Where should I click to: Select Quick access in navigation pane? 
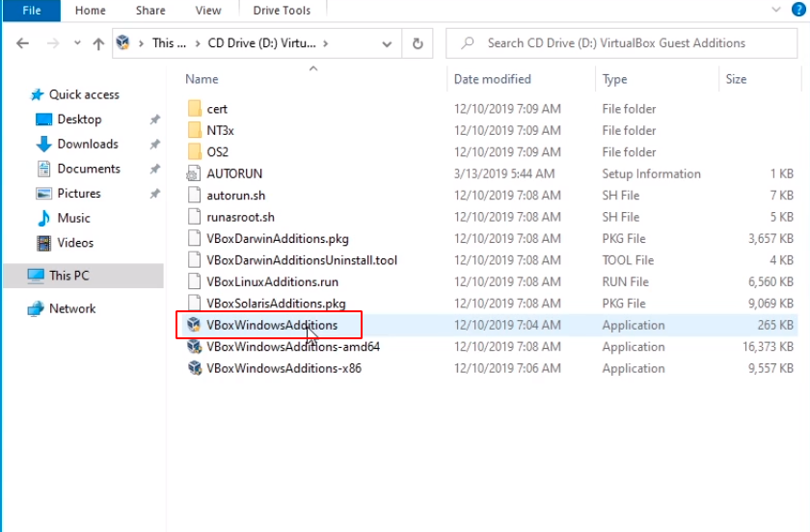click(84, 94)
